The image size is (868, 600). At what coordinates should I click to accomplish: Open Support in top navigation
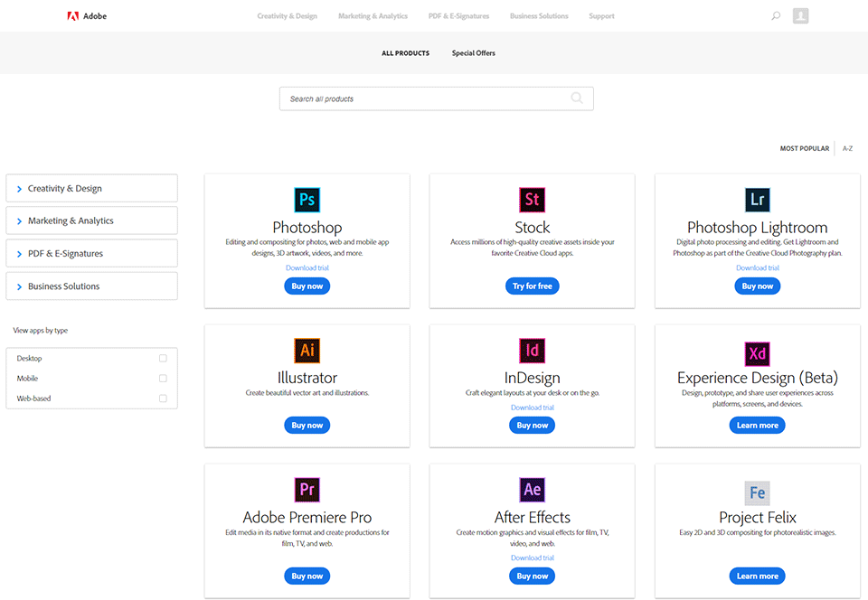click(x=602, y=16)
